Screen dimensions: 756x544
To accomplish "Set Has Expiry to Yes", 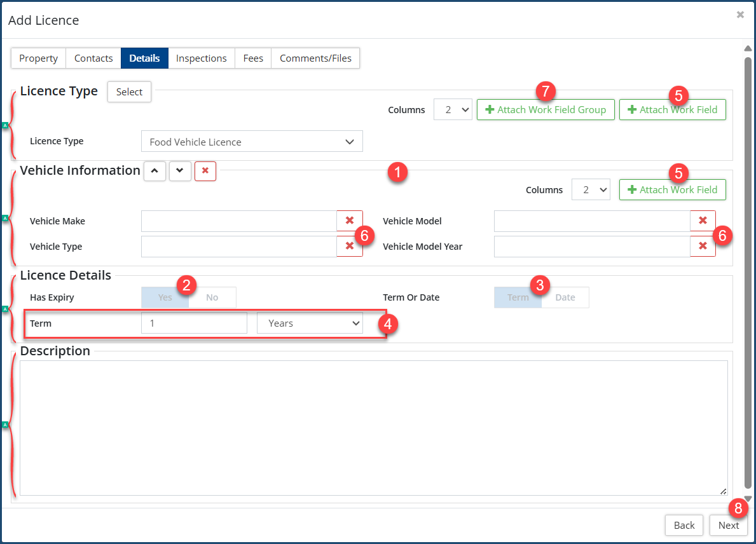I will 165,297.
